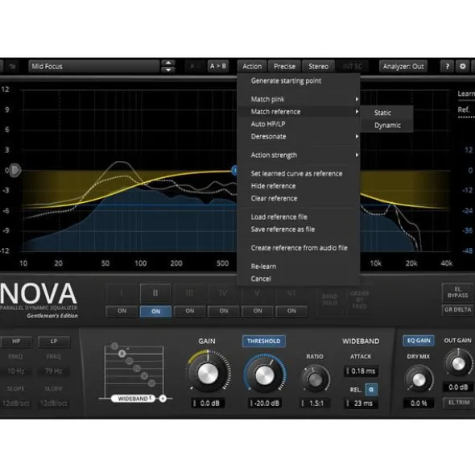Choose Cancel in Action menu
475x476 pixels.
coord(299,279)
